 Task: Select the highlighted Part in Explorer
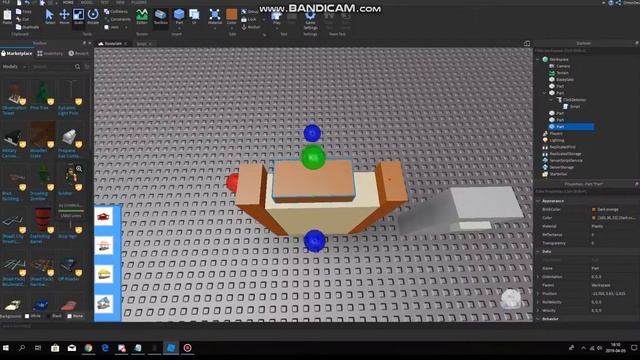pos(571,127)
